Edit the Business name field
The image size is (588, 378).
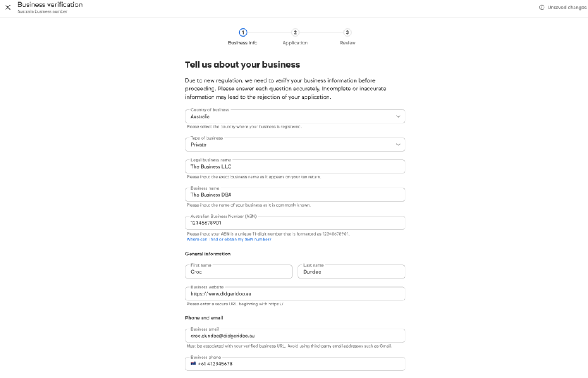tap(295, 195)
